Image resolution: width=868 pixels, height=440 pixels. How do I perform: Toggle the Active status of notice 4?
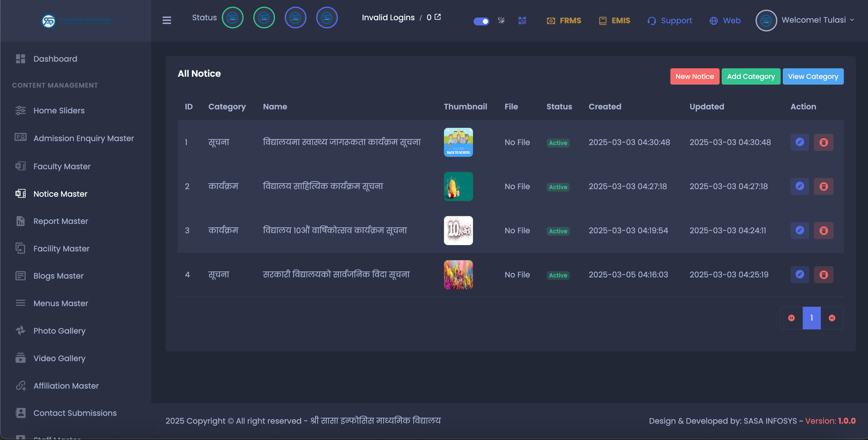557,276
